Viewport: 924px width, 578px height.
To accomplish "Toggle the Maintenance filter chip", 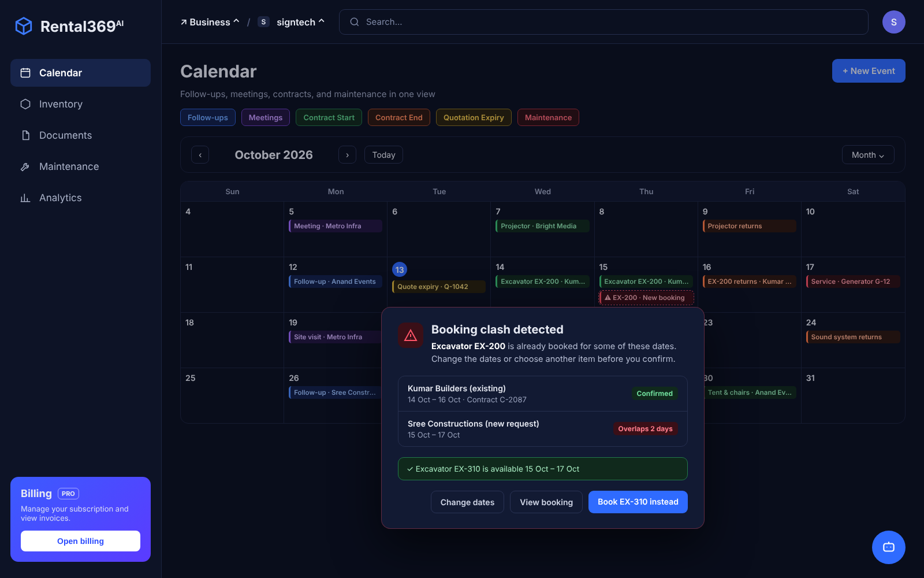I will tap(548, 117).
